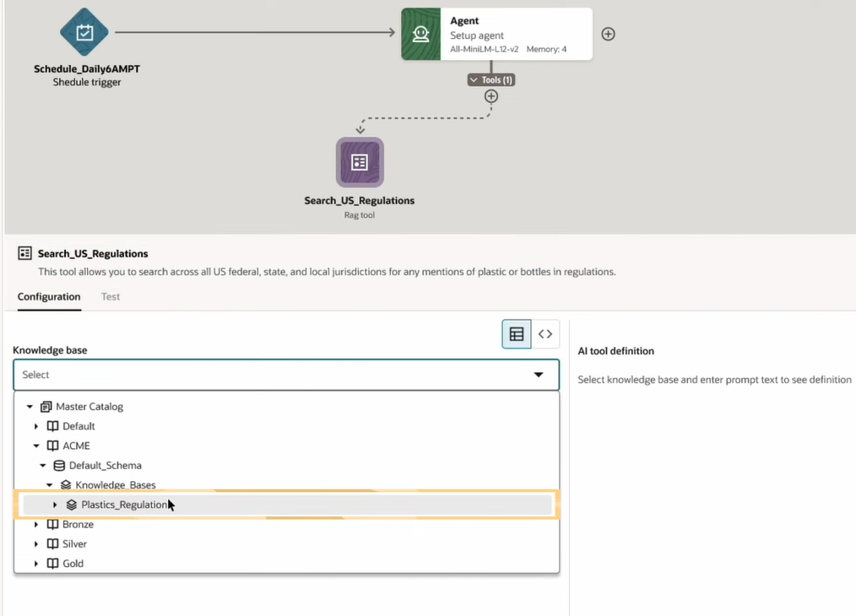This screenshot has width=856, height=616.
Task: Click the Schedule_Daily6AMPT trigger diamond icon
Action: [84, 33]
